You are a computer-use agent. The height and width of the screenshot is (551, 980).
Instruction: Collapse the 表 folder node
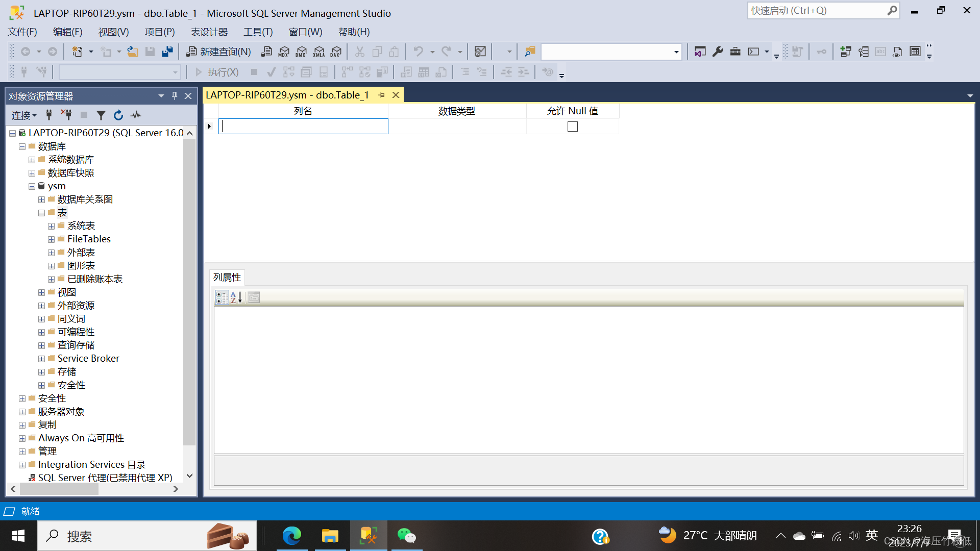[41, 213]
